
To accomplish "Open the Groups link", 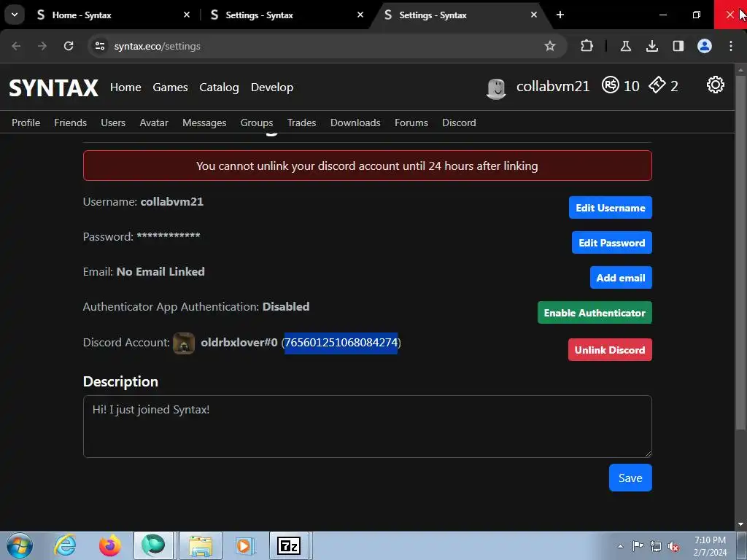I will point(257,122).
